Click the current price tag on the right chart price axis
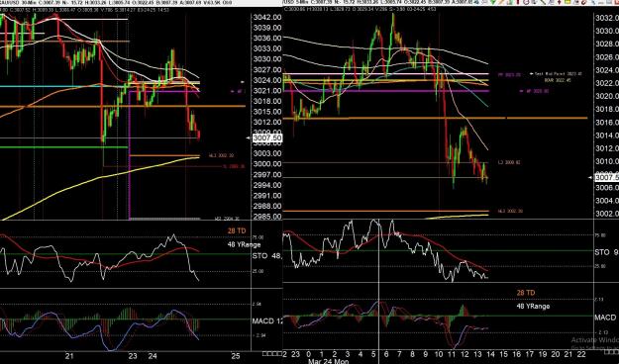The height and width of the screenshot is (364, 619). point(607,178)
